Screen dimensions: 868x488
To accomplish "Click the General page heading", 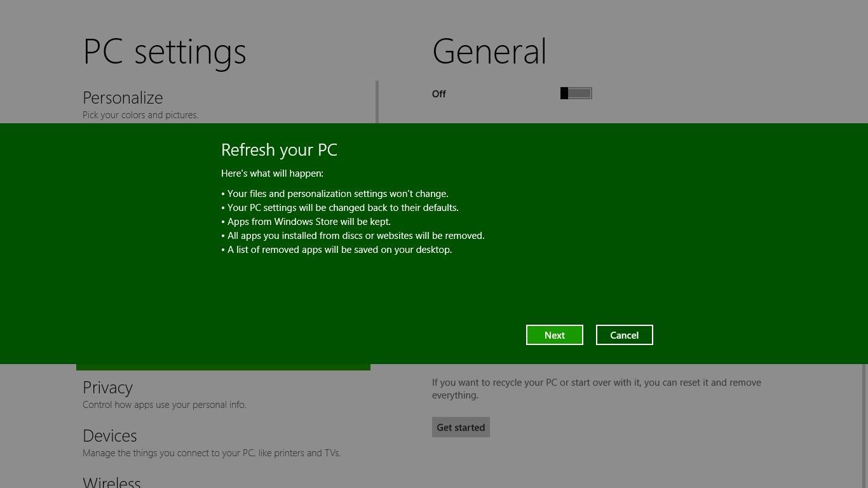I will coord(489,51).
